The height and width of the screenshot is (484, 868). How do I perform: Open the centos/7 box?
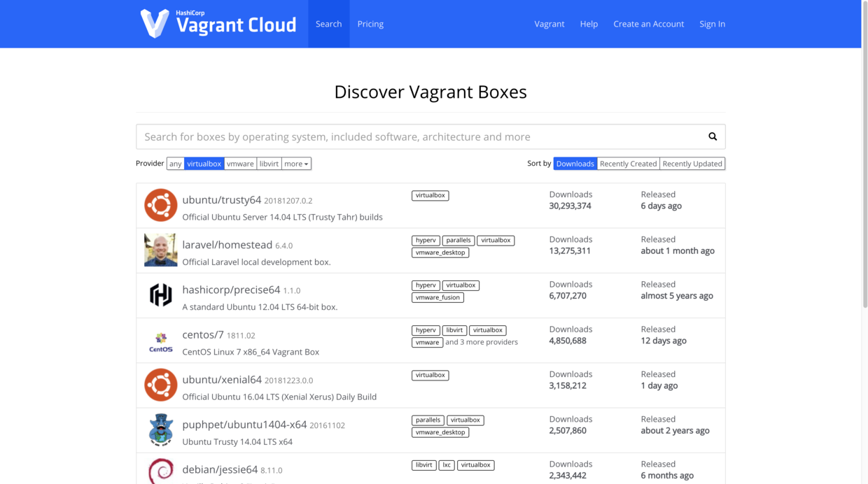point(430,340)
